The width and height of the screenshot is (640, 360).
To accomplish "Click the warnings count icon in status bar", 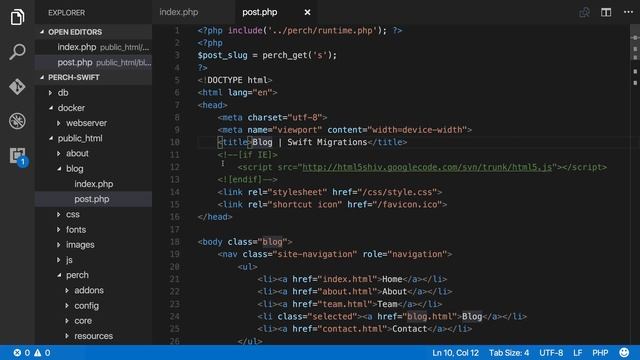I will coord(42,353).
